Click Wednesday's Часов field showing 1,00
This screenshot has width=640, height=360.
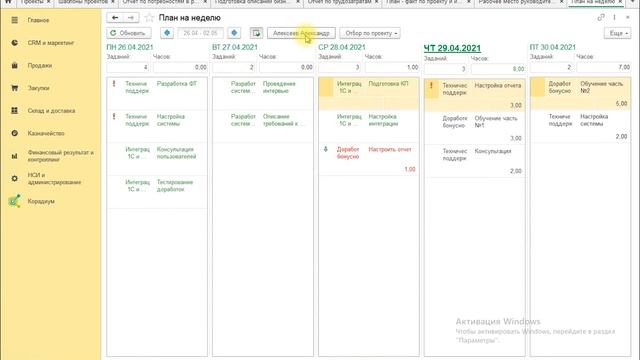[392, 67]
